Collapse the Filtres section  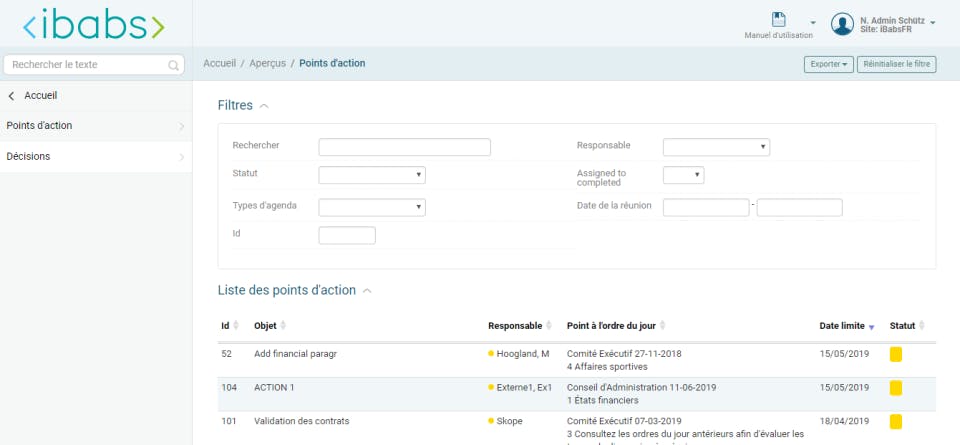click(x=264, y=105)
